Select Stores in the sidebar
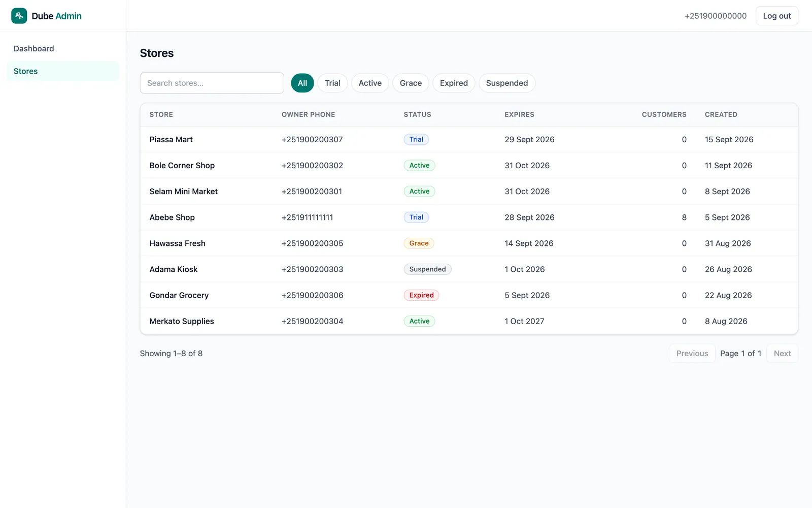The image size is (812, 508). point(63,71)
